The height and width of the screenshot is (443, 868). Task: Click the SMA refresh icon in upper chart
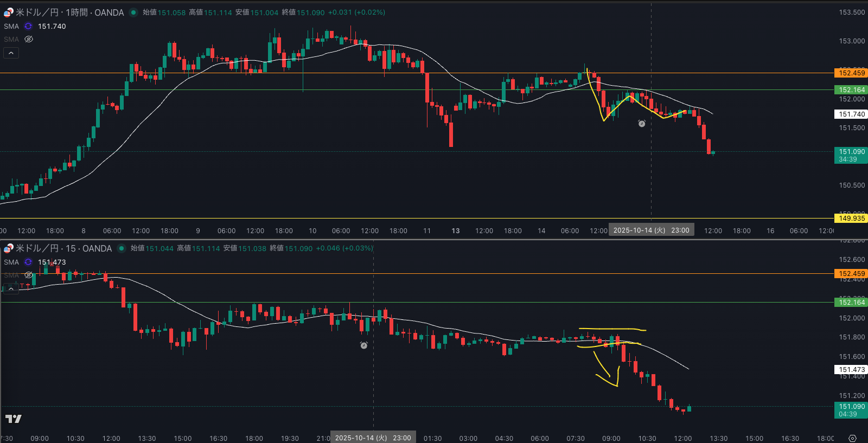coord(28,26)
